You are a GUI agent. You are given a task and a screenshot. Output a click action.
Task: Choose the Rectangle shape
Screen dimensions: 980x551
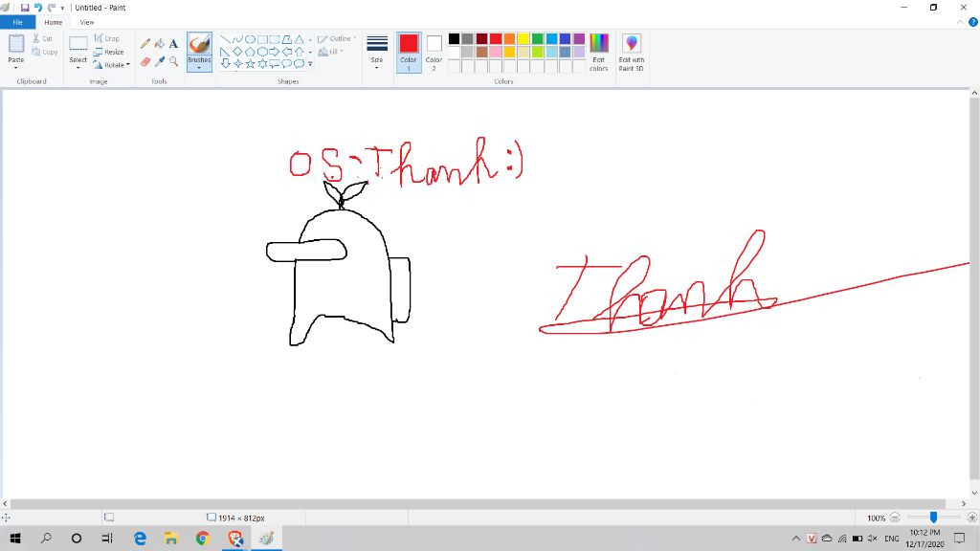pyautogui.click(x=262, y=38)
